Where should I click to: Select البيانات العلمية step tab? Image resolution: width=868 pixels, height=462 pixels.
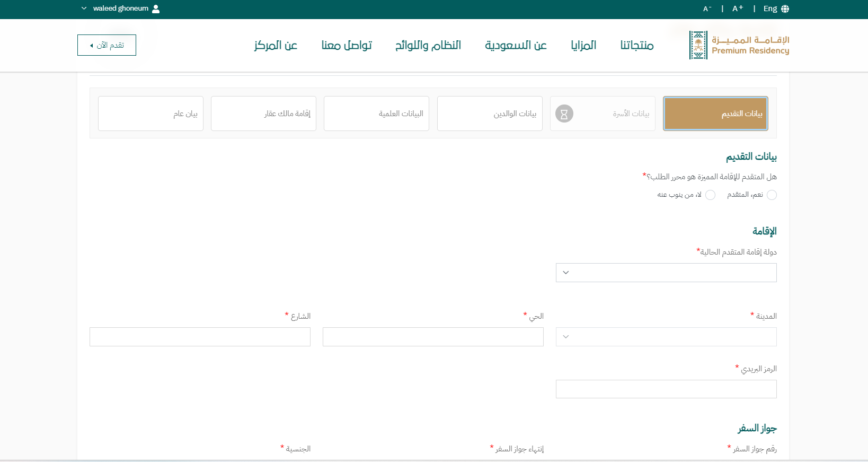[376, 114]
